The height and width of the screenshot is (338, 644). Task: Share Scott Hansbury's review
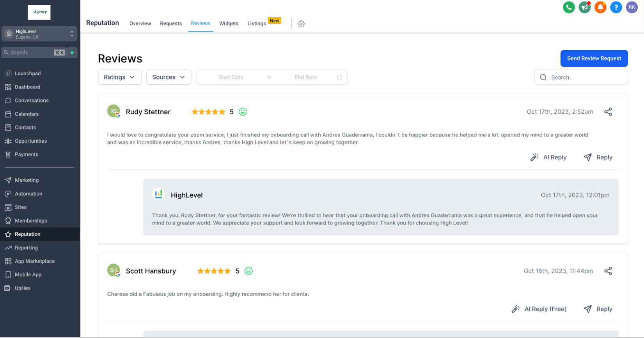click(x=608, y=271)
